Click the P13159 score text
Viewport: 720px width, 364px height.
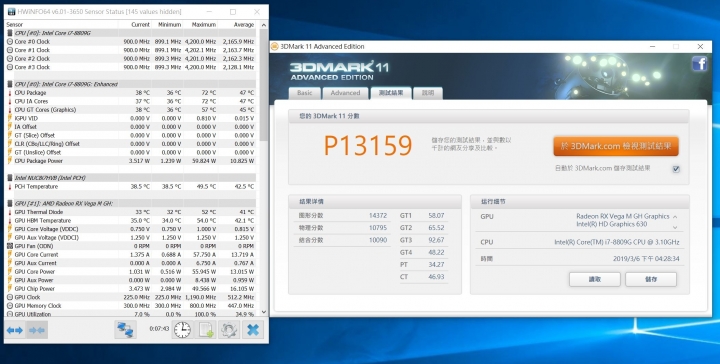coord(368,146)
